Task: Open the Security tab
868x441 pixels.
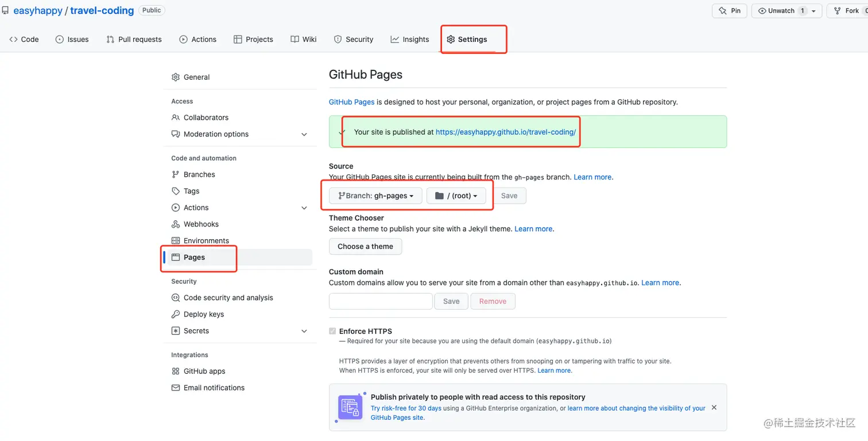Action: tap(354, 40)
